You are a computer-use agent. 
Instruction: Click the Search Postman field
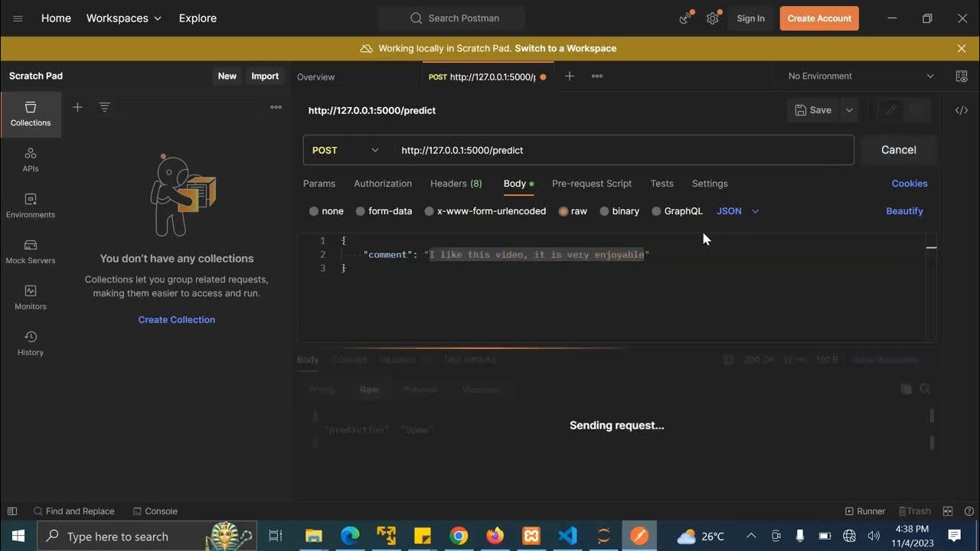pyautogui.click(x=451, y=18)
